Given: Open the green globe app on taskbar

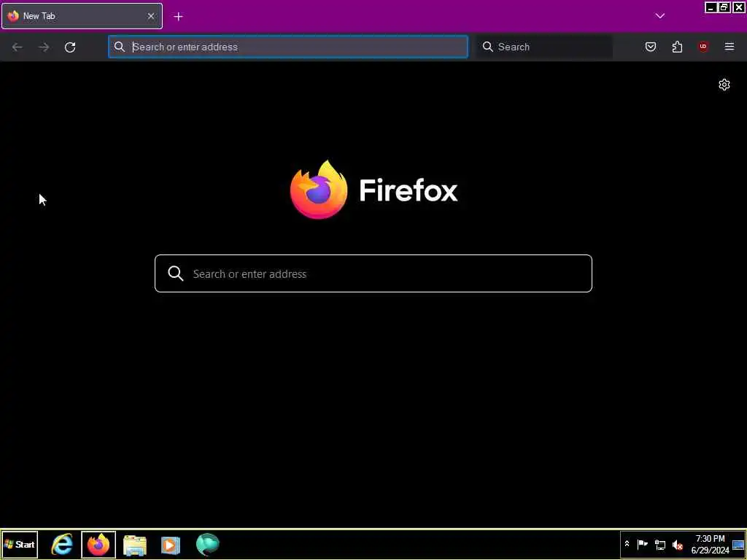Looking at the screenshot, I should click(208, 544).
